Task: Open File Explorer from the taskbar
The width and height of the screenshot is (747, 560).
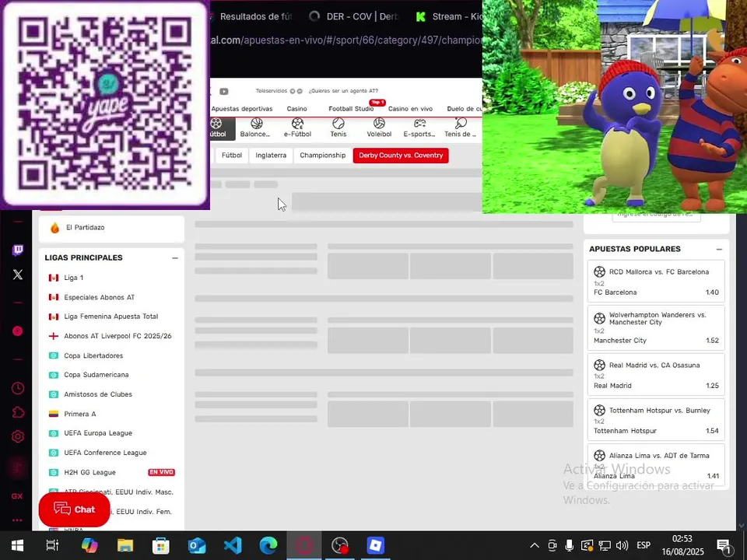Action: point(125,545)
